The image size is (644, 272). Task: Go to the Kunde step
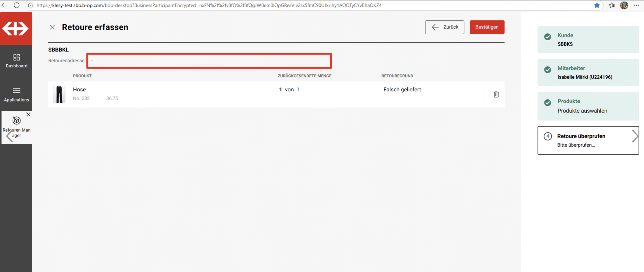click(x=588, y=40)
